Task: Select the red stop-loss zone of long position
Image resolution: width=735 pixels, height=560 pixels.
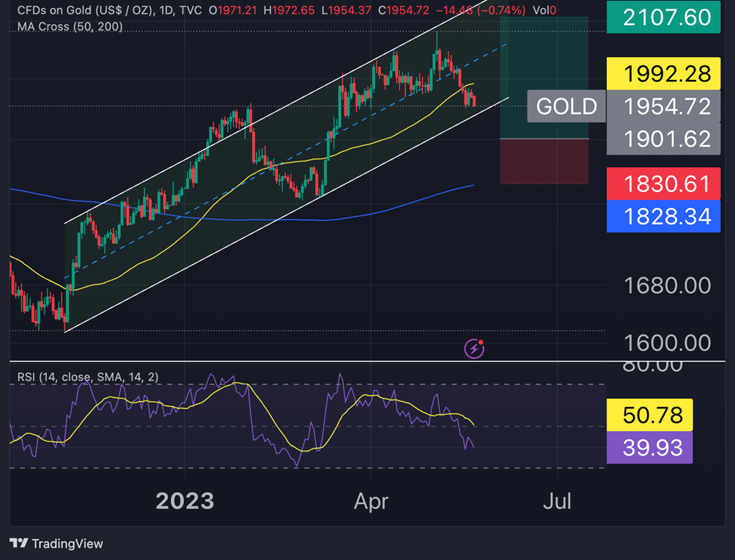Action: (544, 161)
